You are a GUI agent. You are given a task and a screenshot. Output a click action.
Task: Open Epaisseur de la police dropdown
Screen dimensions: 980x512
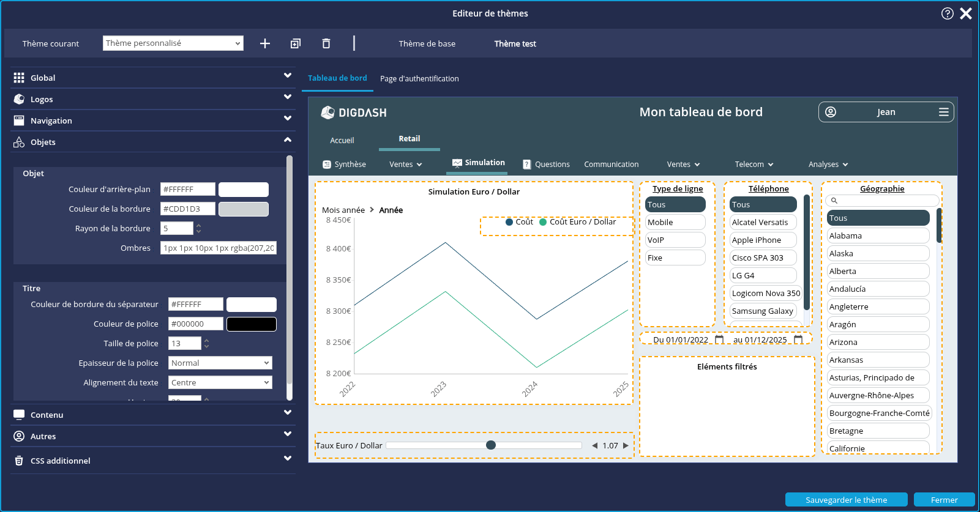[220, 363]
